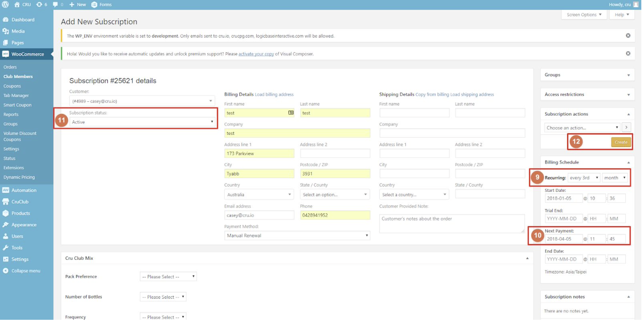
Task: Open WooCommerce Reports
Action: [11, 115]
